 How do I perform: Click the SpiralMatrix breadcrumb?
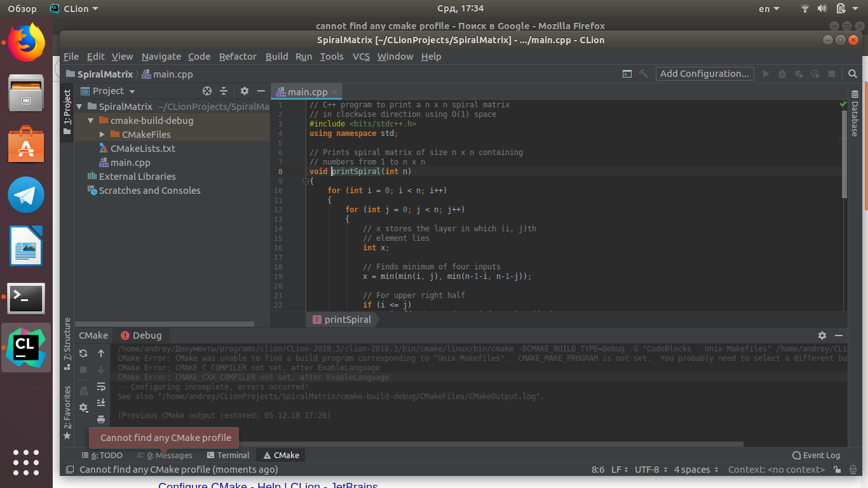pos(100,74)
